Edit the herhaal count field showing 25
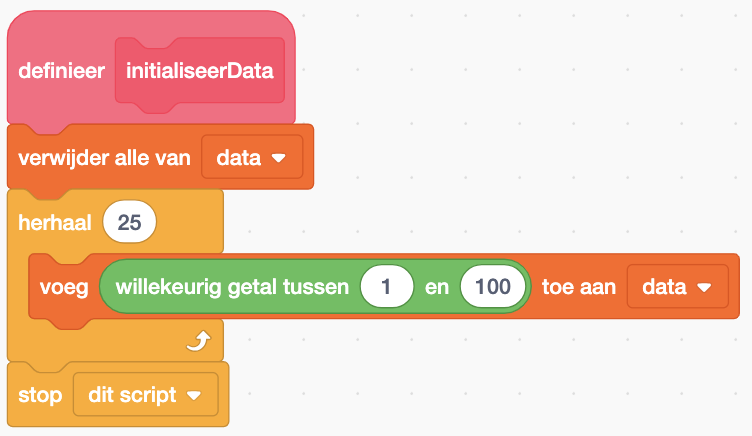The image size is (752, 436). coord(130,222)
